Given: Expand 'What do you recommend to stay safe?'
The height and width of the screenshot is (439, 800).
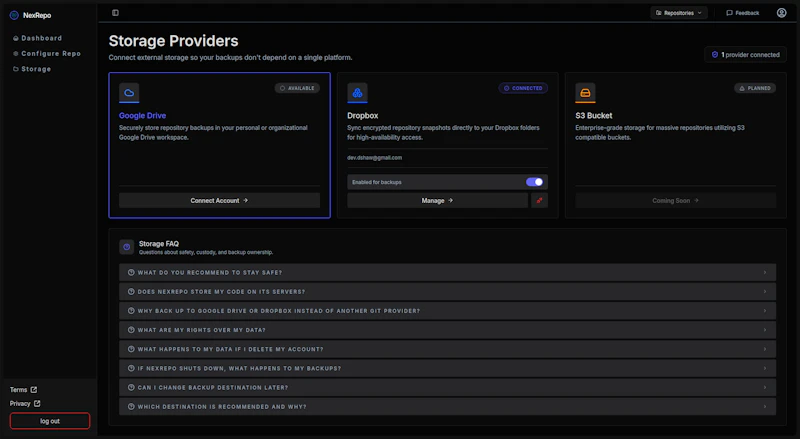Looking at the screenshot, I should point(447,273).
